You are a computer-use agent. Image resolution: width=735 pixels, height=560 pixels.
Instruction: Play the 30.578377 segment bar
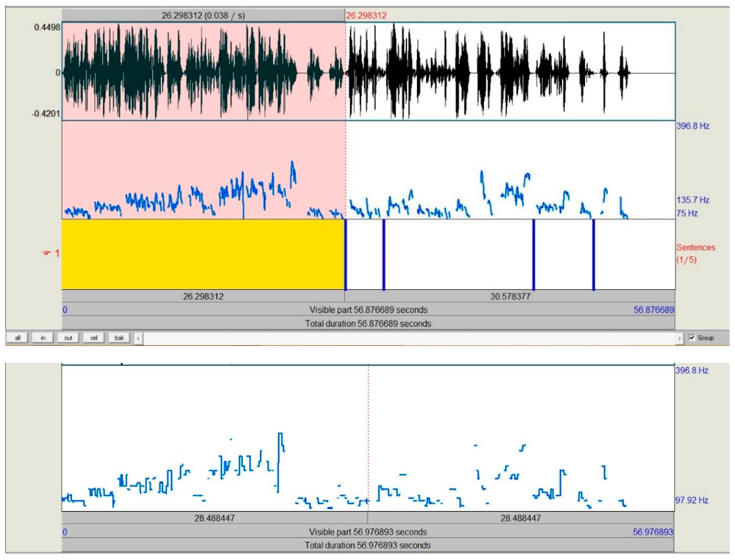(510, 296)
